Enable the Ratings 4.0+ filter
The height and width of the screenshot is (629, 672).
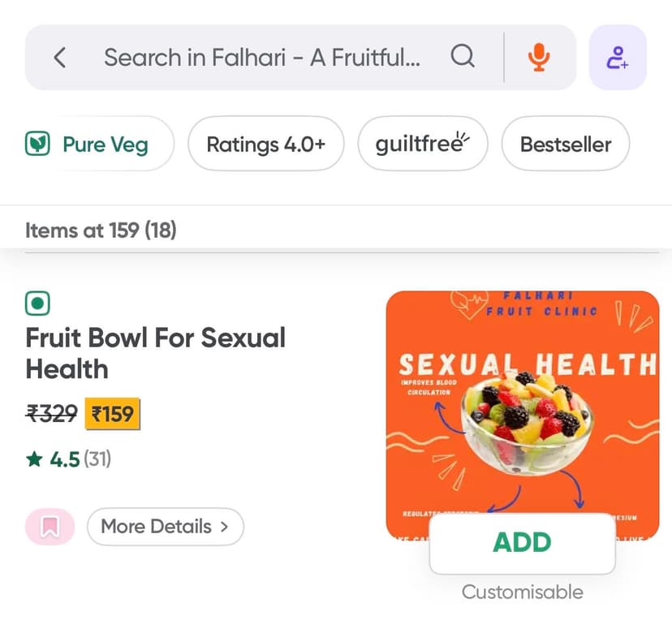tap(265, 144)
